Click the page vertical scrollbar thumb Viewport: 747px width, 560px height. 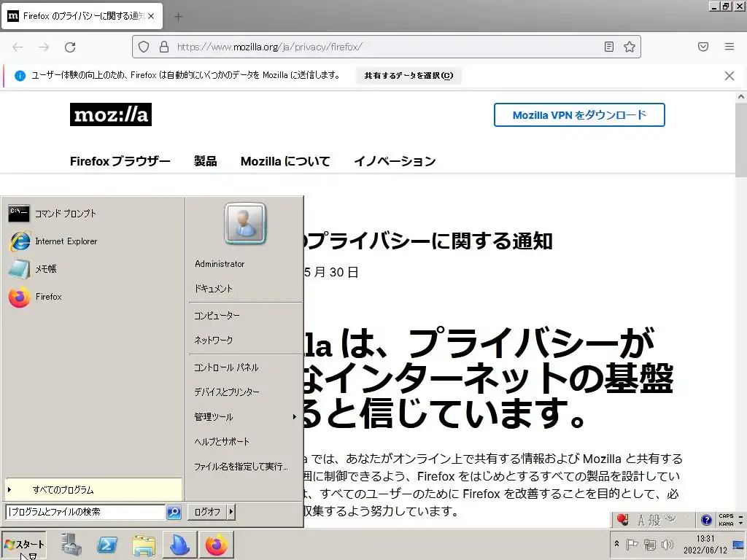click(741, 139)
